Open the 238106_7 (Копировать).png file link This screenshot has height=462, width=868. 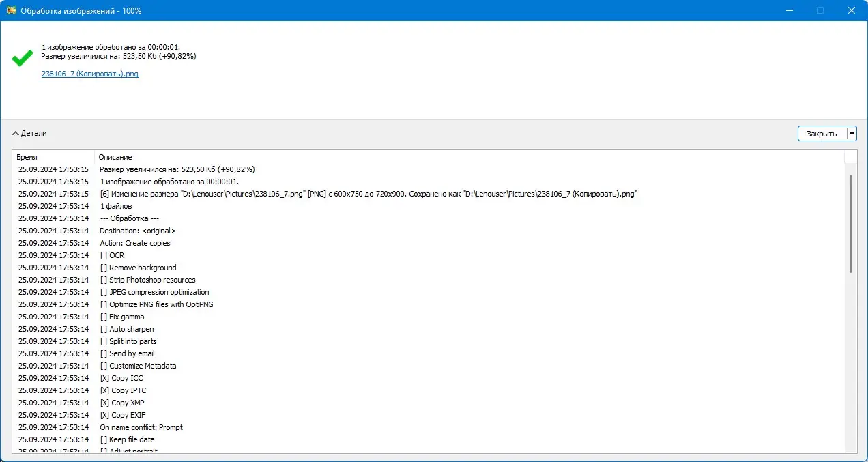point(90,74)
